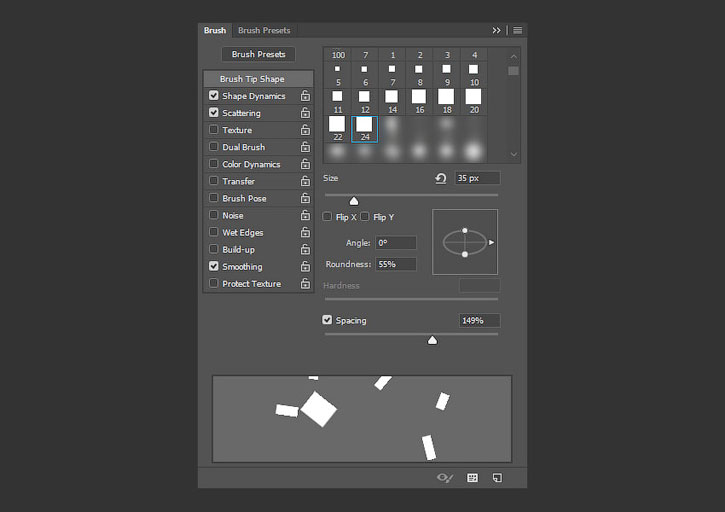Click the brush tip list scroll-up arrow

coord(514,56)
